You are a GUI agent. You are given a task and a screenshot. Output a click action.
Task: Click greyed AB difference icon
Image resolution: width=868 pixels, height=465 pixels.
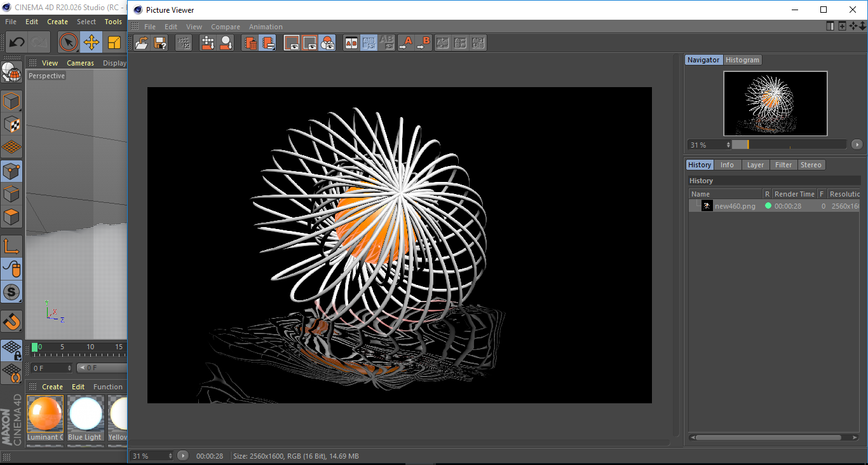(x=443, y=43)
